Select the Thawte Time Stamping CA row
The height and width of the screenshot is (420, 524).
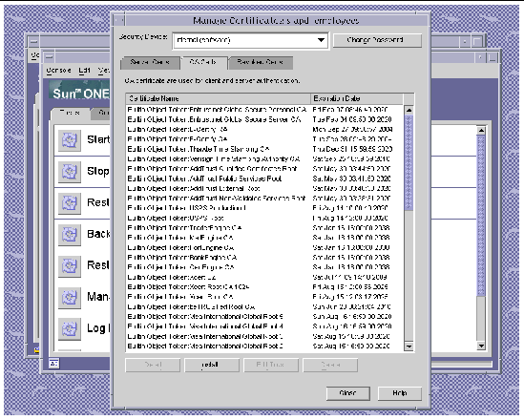[x=264, y=149]
